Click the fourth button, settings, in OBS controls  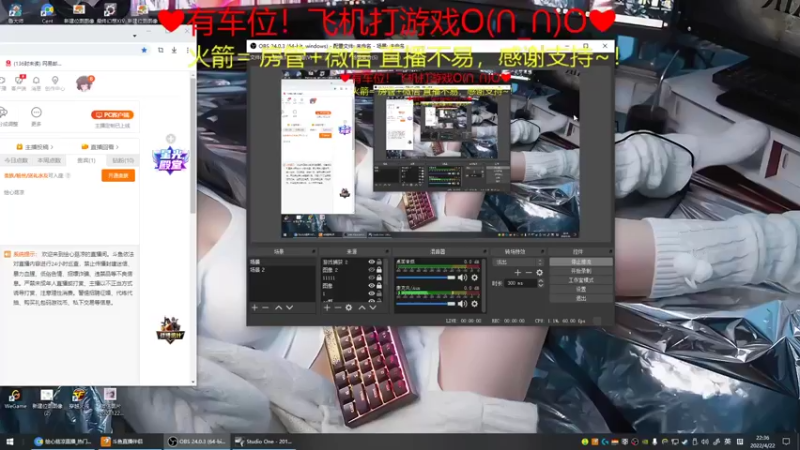[x=581, y=289]
